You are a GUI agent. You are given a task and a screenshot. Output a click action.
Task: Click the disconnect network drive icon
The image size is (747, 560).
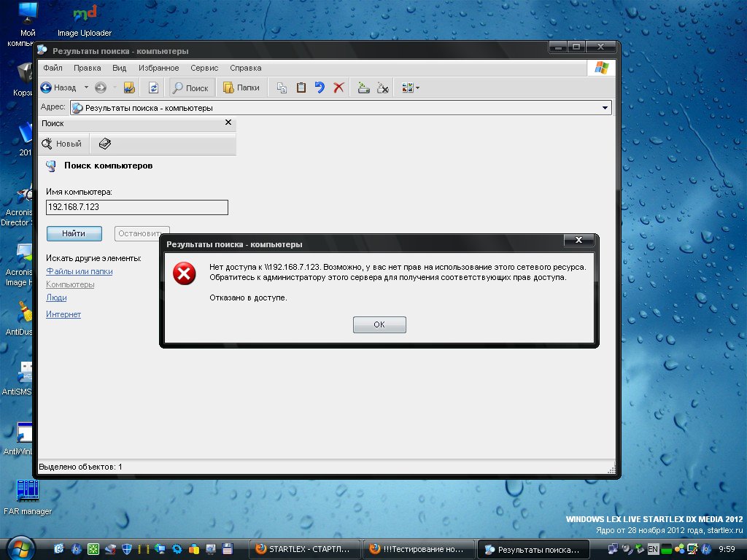coord(382,87)
